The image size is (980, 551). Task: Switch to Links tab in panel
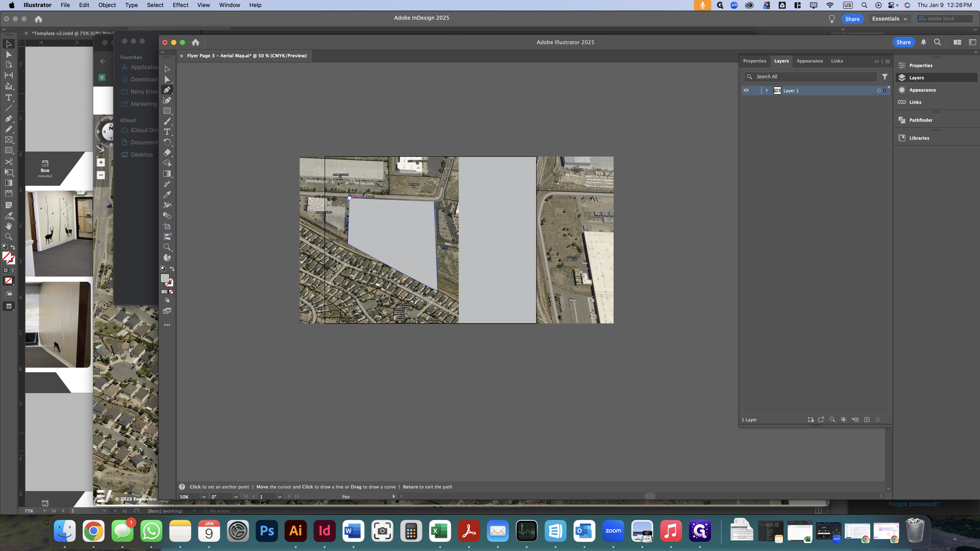point(837,61)
